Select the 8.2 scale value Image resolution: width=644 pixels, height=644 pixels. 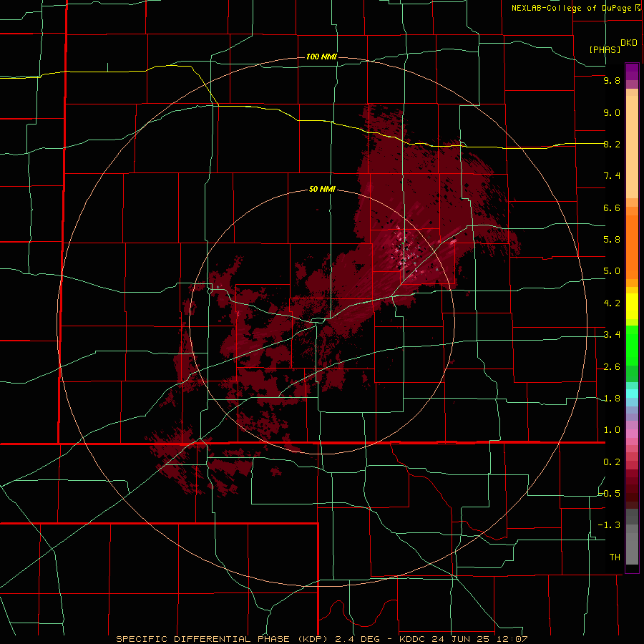[x=612, y=144]
